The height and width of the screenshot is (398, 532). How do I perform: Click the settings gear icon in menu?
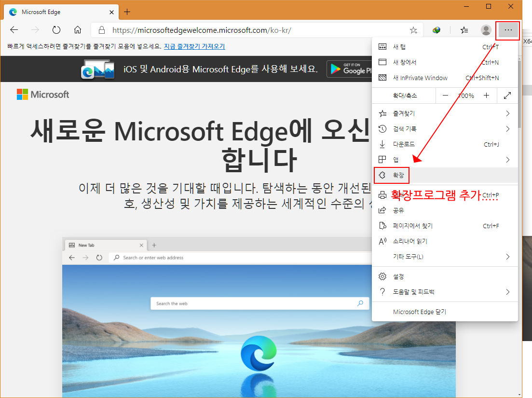[382, 276]
